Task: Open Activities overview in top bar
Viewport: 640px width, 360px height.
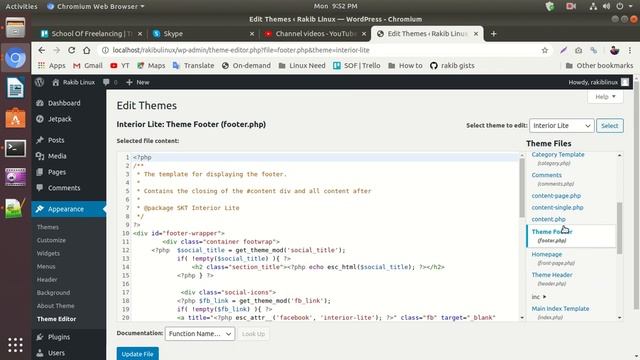Action: (x=21, y=6)
